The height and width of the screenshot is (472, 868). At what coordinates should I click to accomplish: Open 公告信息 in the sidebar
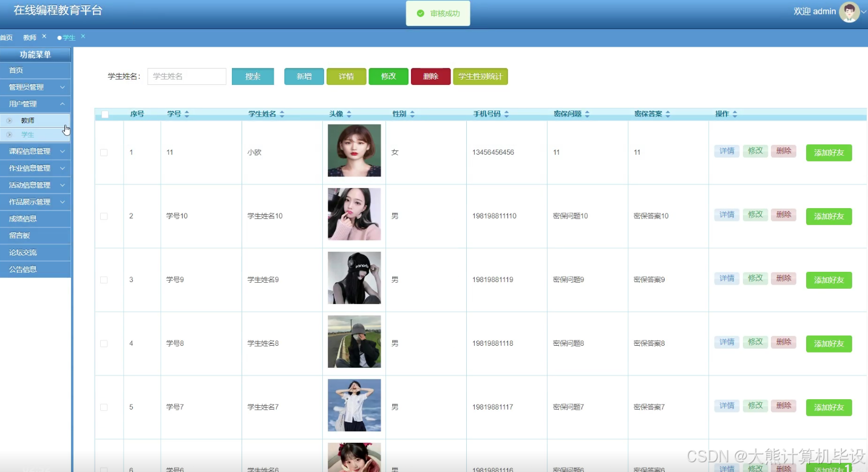[x=35, y=269]
